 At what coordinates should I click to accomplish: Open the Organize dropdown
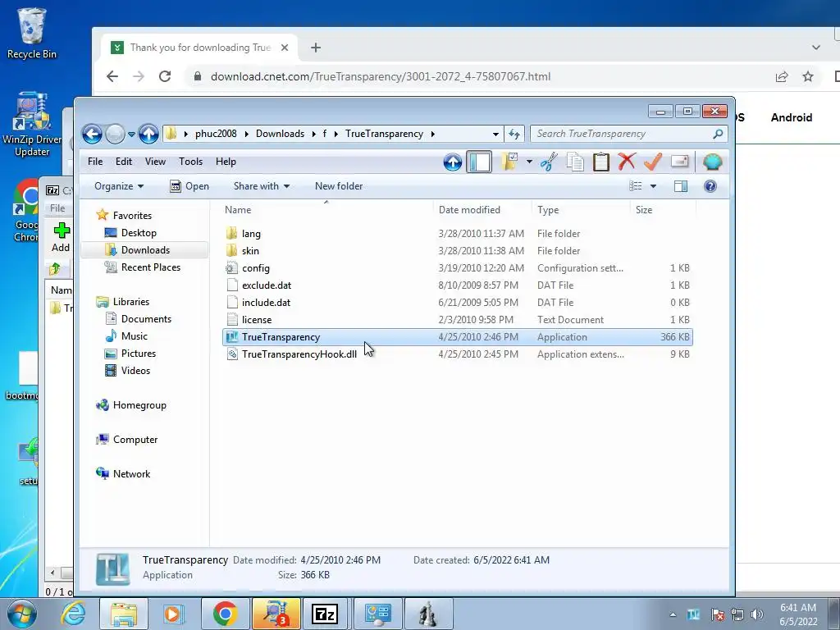(x=119, y=186)
